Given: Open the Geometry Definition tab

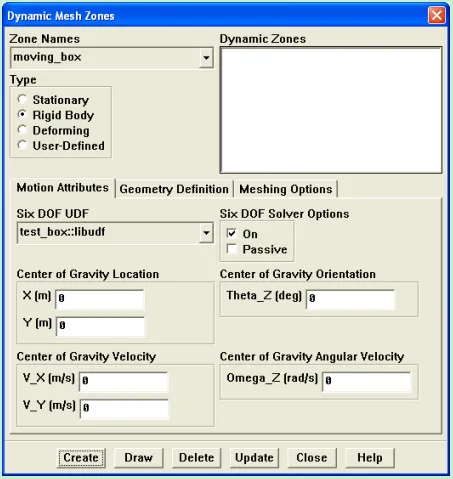Looking at the screenshot, I should coord(174,189).
